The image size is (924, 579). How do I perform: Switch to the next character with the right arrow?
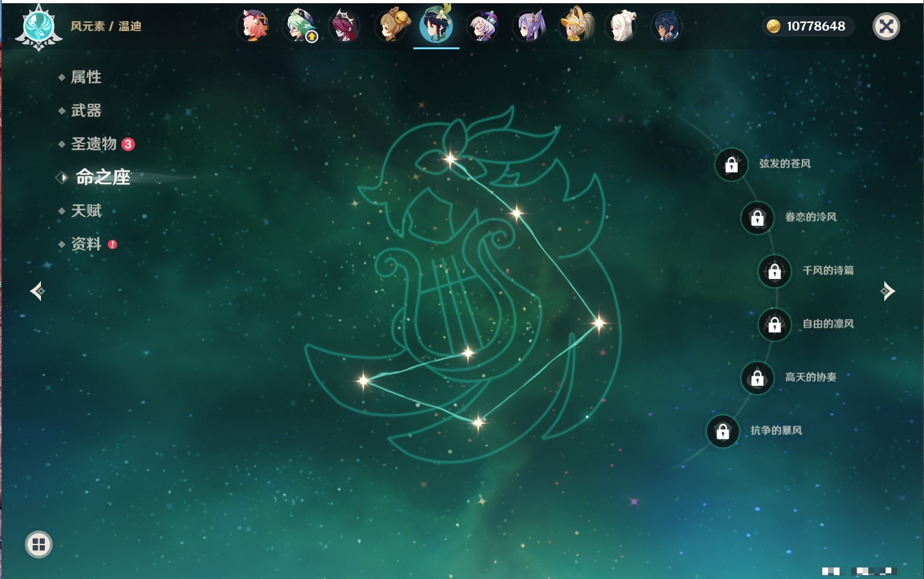pyautogui.click(x=888, y=291)
